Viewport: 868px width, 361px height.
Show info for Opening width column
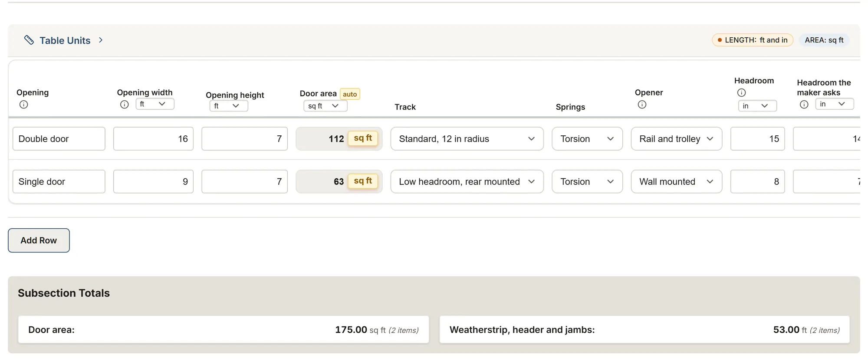click(x=125, y=105)
